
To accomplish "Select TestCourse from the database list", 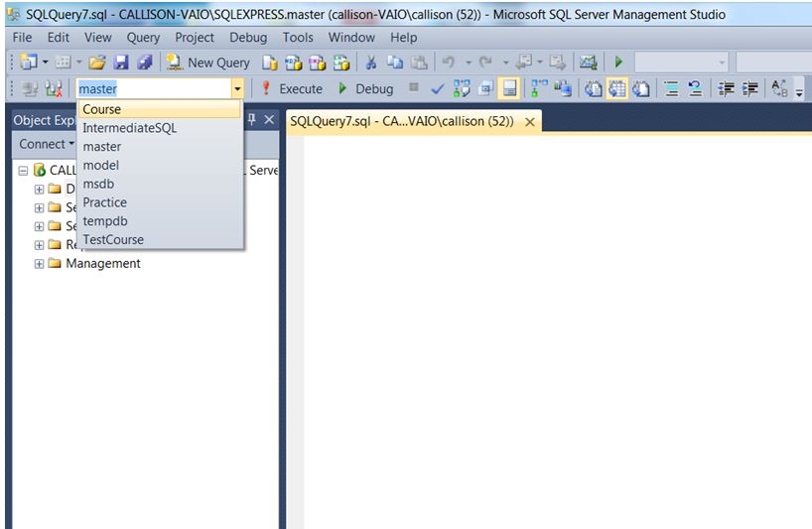I will click(160, 239).
